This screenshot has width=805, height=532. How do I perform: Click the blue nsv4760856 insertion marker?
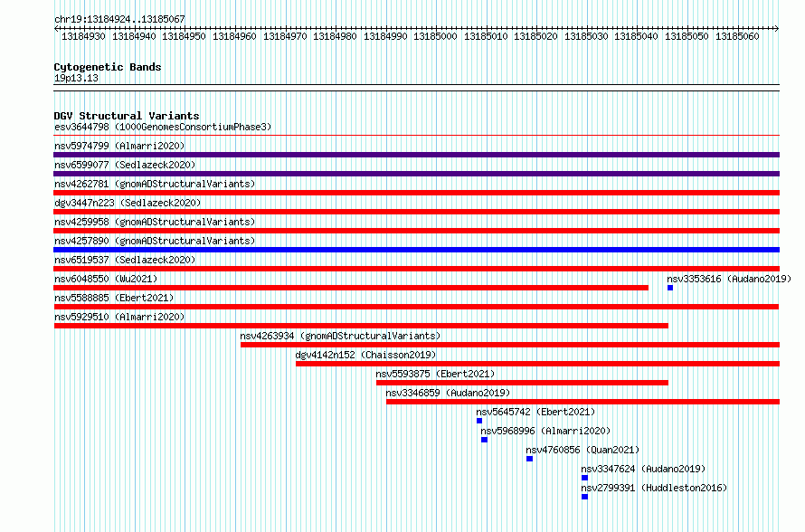tap(529, 459)
